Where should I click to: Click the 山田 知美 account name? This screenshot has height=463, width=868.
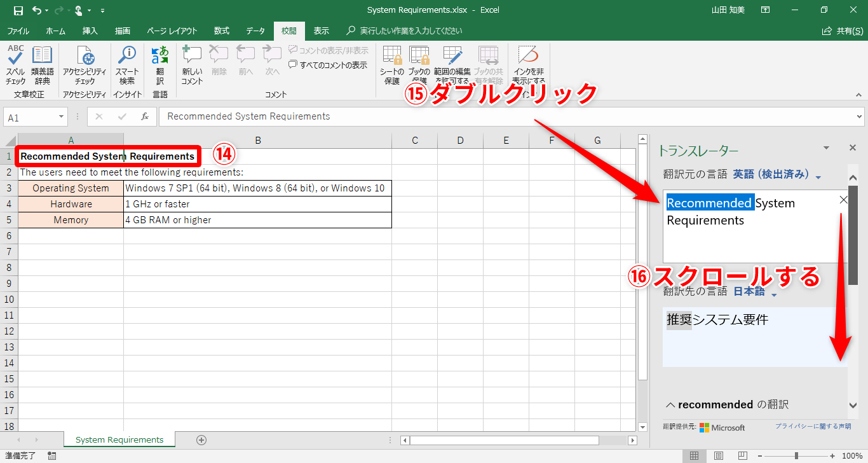click(729, 10)
